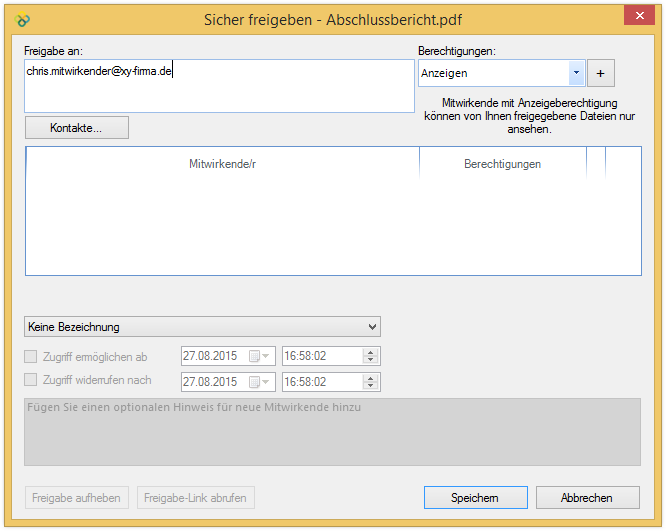
Task: Click the Zugriff ermöglichen ab time field 16:58:02
Action: click(331, 356)
